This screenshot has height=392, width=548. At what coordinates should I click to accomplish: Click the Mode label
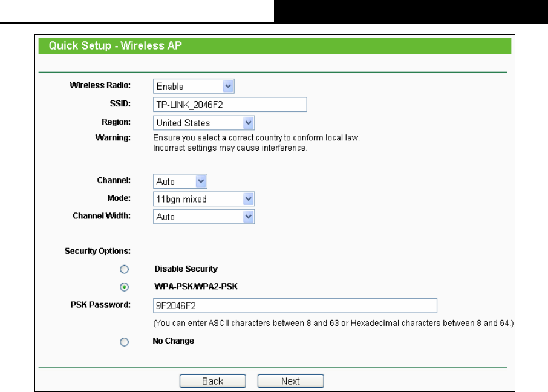coord(119,198)
